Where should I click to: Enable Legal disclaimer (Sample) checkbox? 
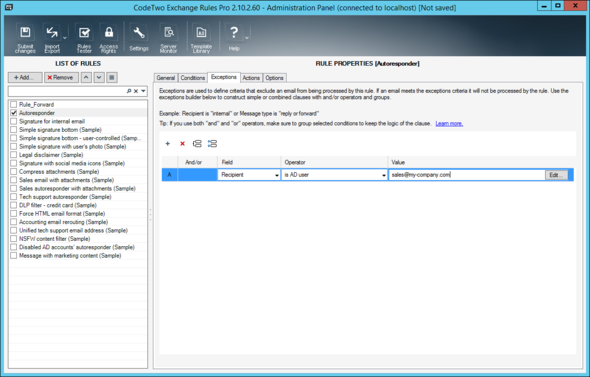[x=14, y=155]
